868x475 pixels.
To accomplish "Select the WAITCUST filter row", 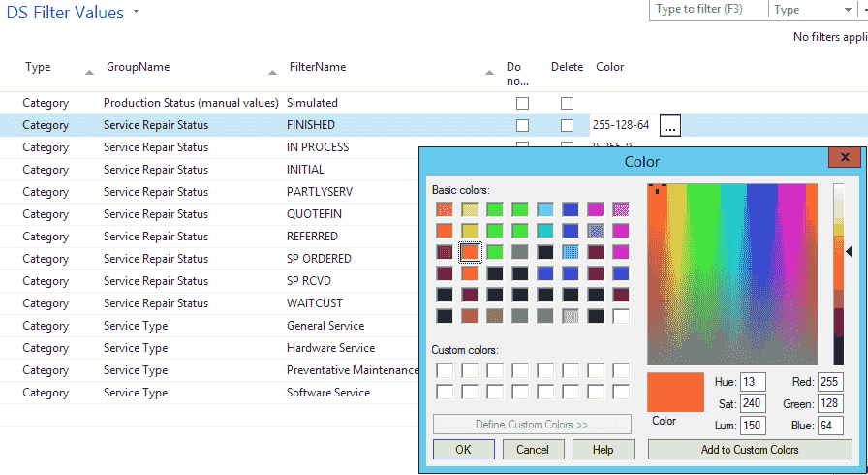I will coord(315,303).
